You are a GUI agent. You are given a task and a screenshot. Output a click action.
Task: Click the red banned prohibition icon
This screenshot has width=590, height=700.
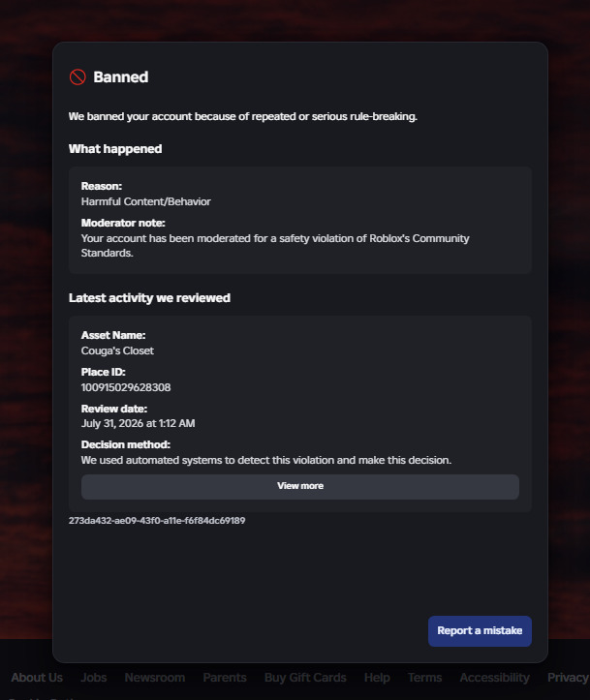[78, 77]
